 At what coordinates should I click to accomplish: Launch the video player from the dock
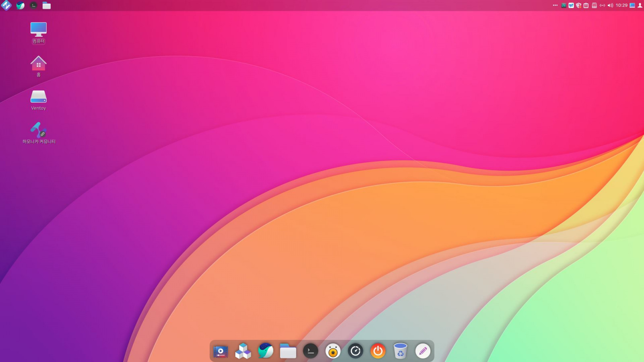pos(221,352)
